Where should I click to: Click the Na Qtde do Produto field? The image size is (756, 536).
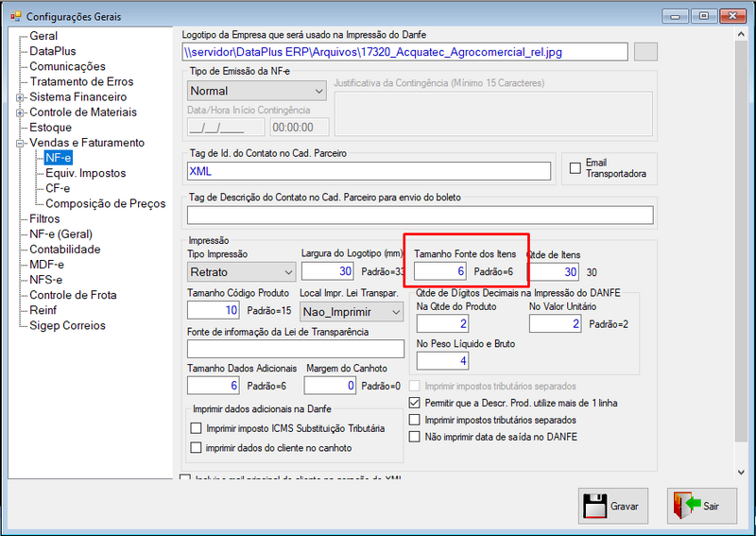click(442, 323)
